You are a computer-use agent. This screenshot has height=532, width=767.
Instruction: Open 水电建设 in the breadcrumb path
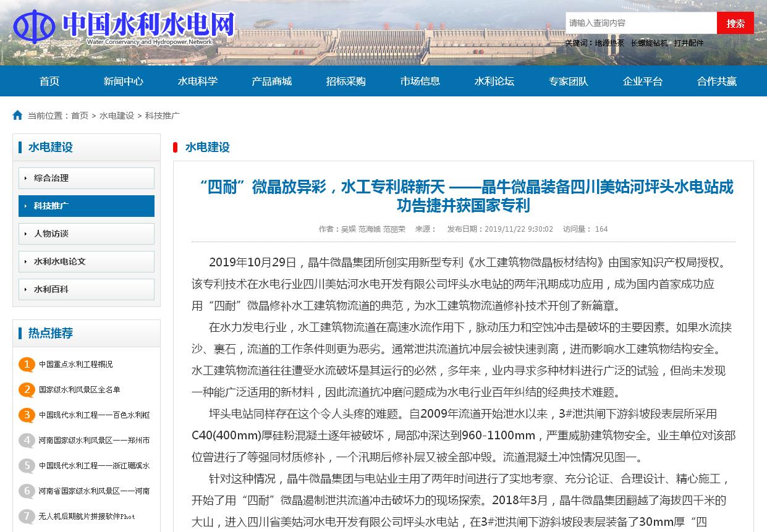[x=117, y=116]
